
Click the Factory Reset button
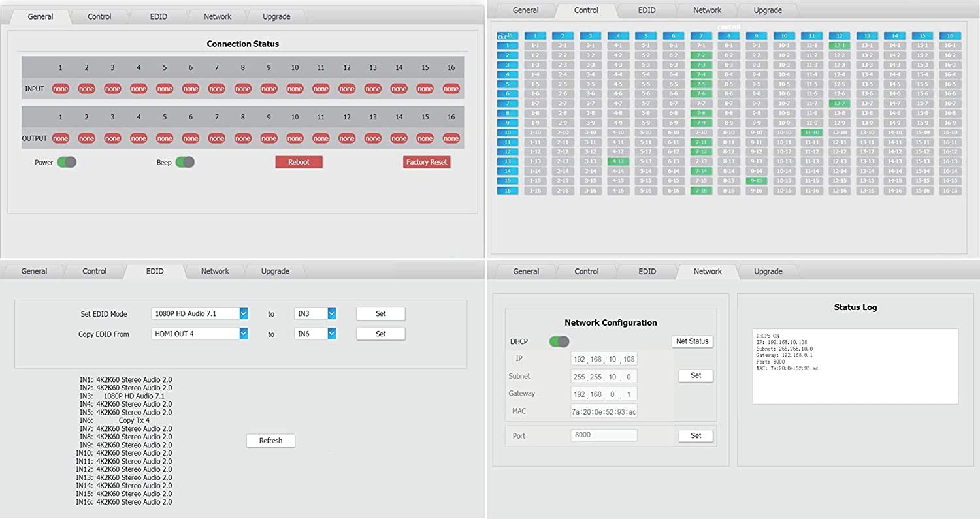click(427, 162)
